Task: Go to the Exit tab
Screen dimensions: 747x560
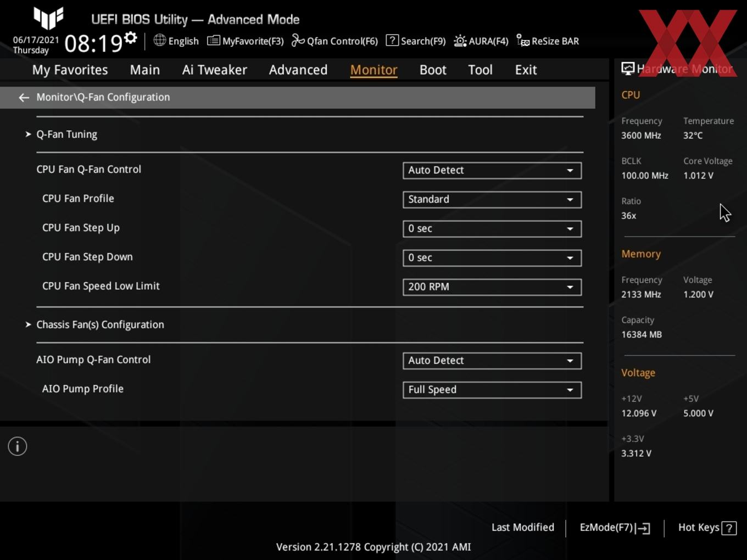Action: coord(526,70)
